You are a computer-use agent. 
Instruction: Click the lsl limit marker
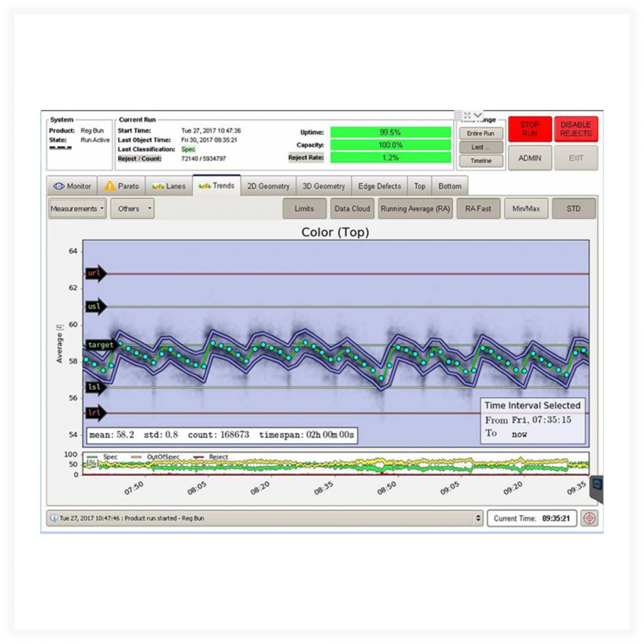tap(96, 387)
